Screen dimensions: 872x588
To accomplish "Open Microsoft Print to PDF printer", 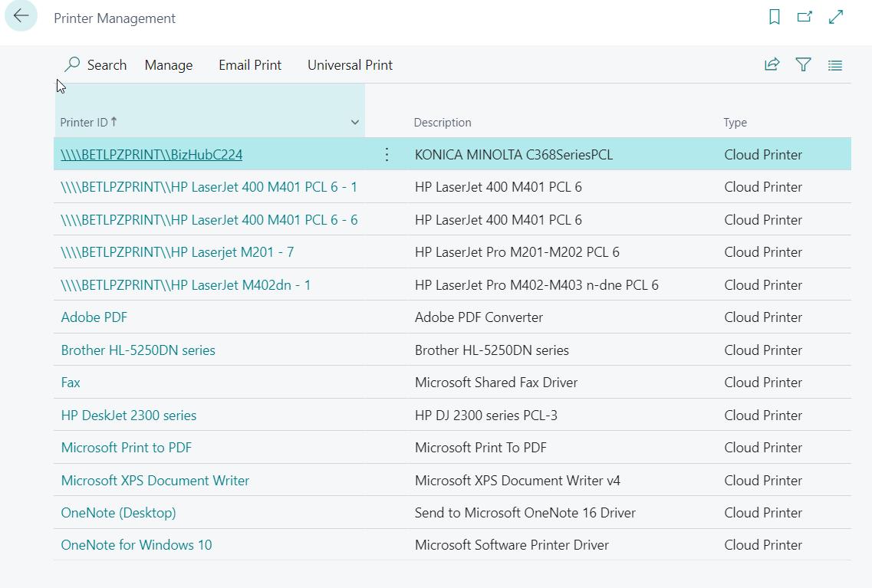I will 127,448.
